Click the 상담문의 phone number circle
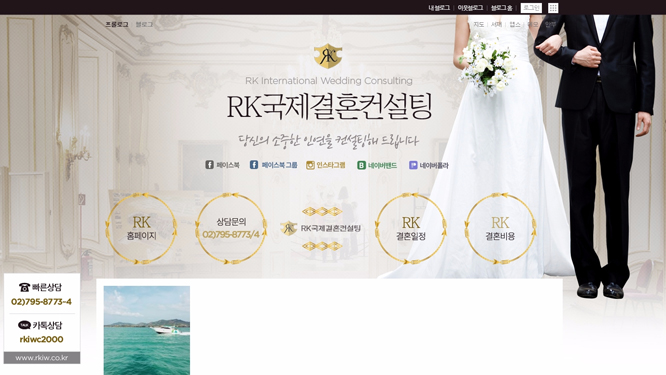Screen dimensions: 666x375 231,229
